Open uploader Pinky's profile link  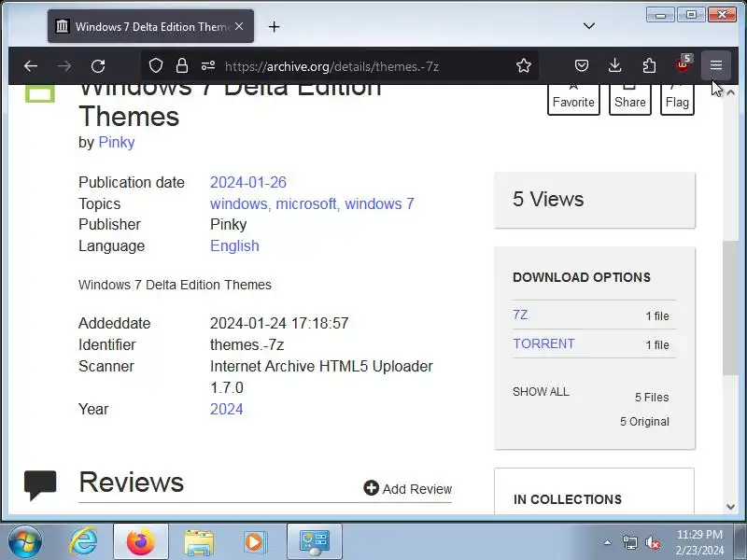pyautogui.click(x=117, y=143)
